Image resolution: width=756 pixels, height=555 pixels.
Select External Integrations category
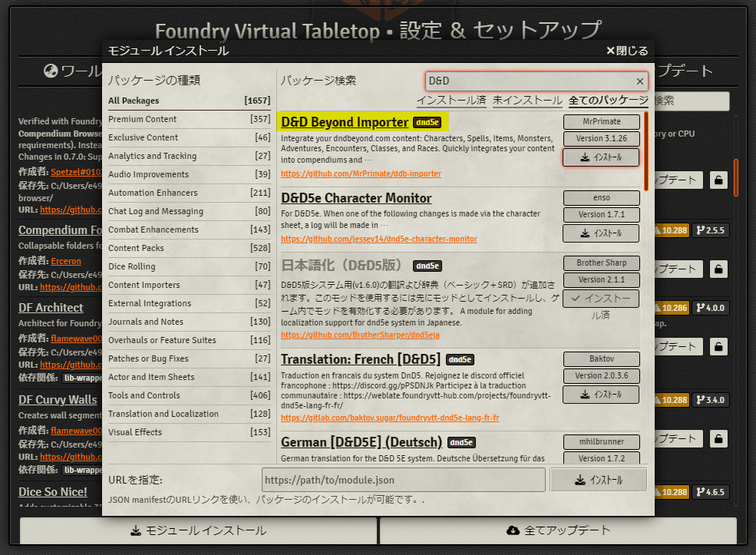[x=189, y=303]
